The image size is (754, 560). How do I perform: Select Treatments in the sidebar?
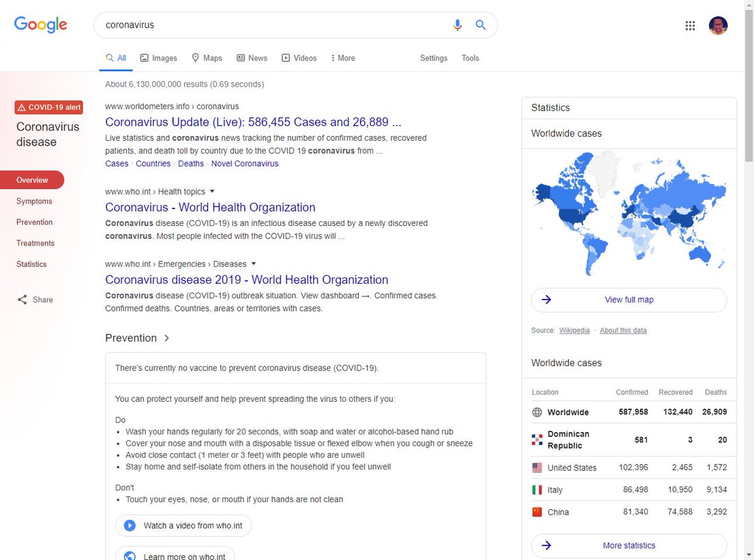point(35,243)
